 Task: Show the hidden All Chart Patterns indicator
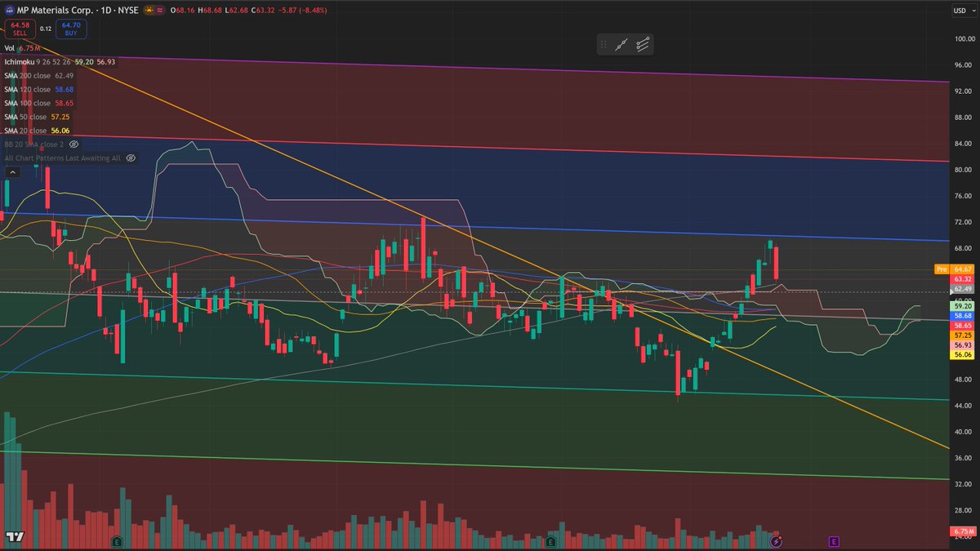(x=131, y=158)
